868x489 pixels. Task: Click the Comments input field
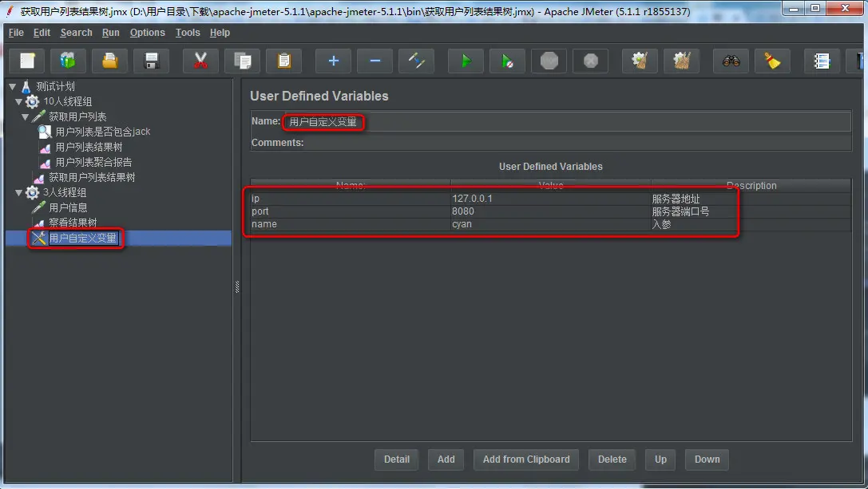tap(578, 143)
